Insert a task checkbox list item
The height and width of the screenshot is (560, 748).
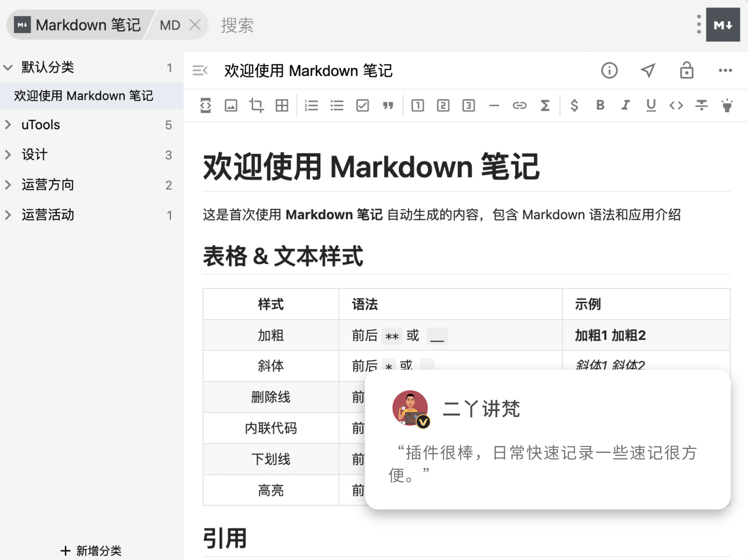(362, 105)
